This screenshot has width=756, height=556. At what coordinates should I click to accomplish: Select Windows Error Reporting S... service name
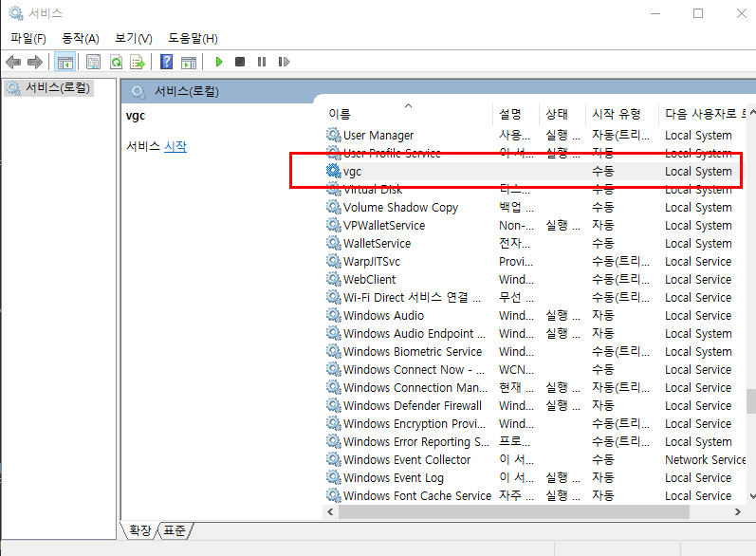[x=416, y=442]
